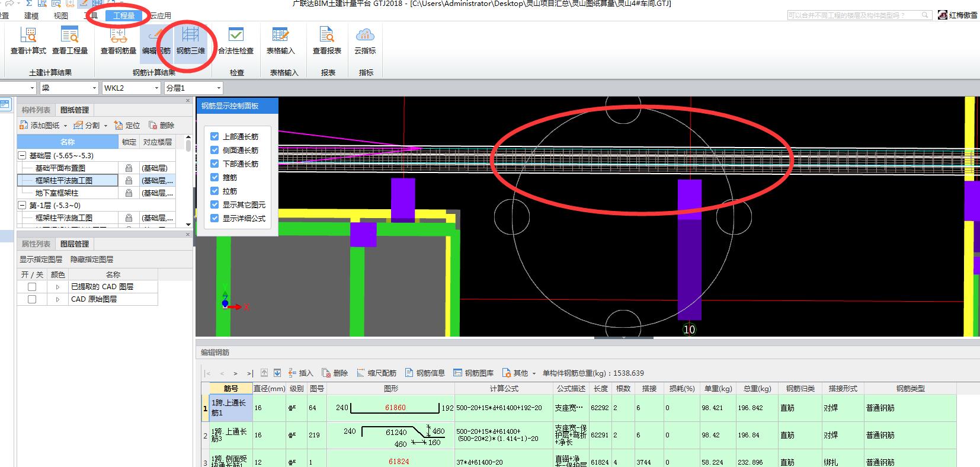The height and width of the screenshot is (467, 980).
Task: Expand 已提取的 CAD 图层 arrow
Action: [x=57, y=287]
